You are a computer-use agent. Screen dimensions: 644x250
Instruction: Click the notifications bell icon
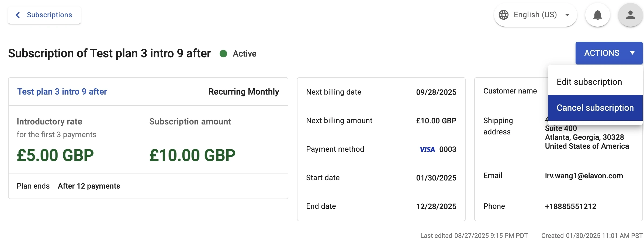point(597,15)
